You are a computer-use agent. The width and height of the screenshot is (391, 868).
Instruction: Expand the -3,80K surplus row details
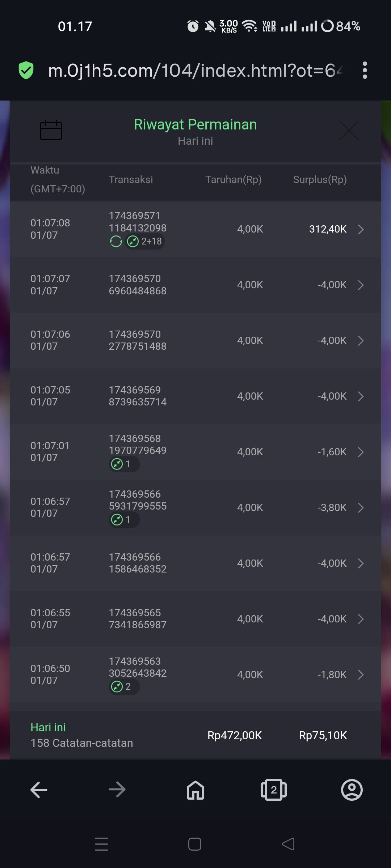(x=361, y=508)
